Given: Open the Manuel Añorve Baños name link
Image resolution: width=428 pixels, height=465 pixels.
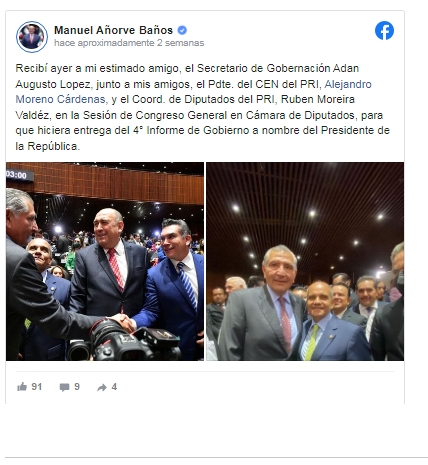Looking at the screenshot, I should pyautogui.click(x=113, y=30).
